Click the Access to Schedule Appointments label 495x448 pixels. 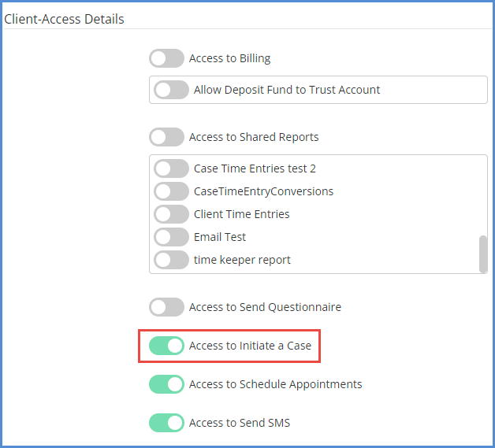(x=275, y=384)
